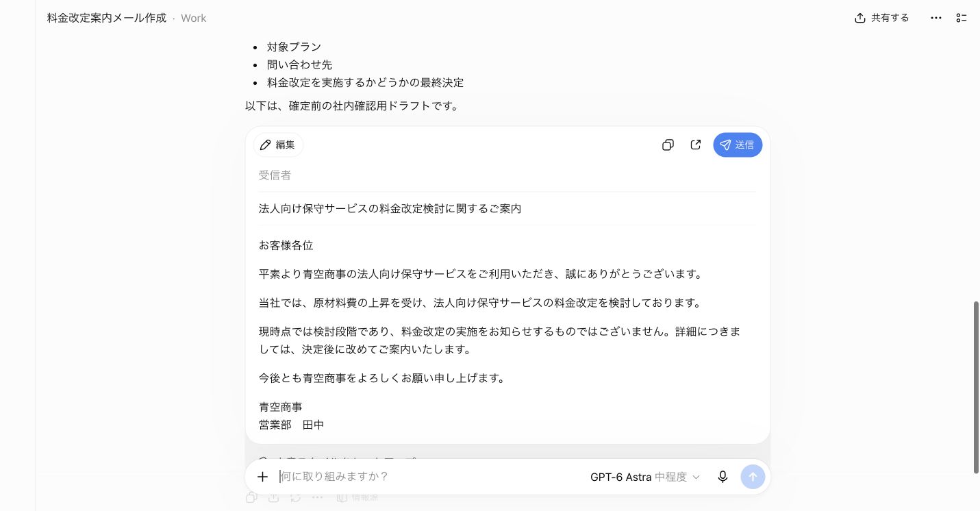This screenshot has width=980, height=511.
Task: Click the bullet item 対象プラン
Action: click(x=294, y=47)
